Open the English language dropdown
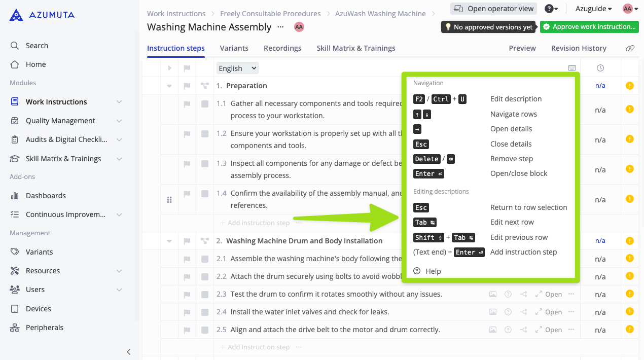Viewport: 644px width, 360px height. [237, 68]
